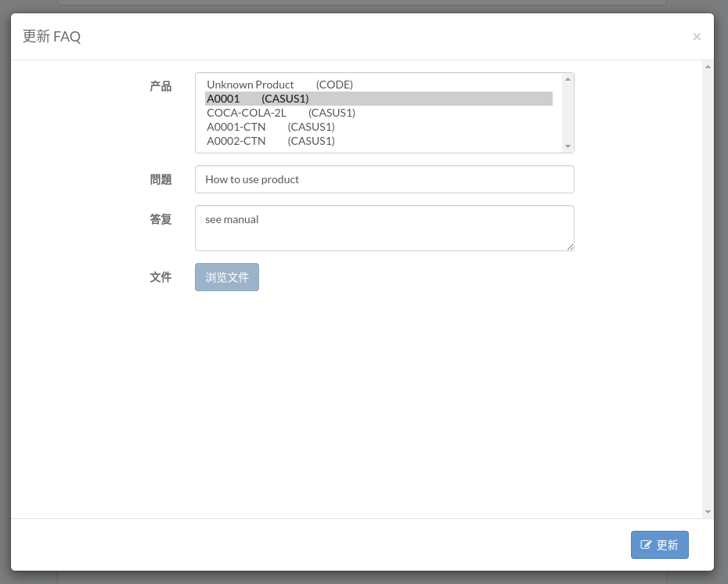
Task: Click product list scroll down arrow
Action: (x=568, y=146)
